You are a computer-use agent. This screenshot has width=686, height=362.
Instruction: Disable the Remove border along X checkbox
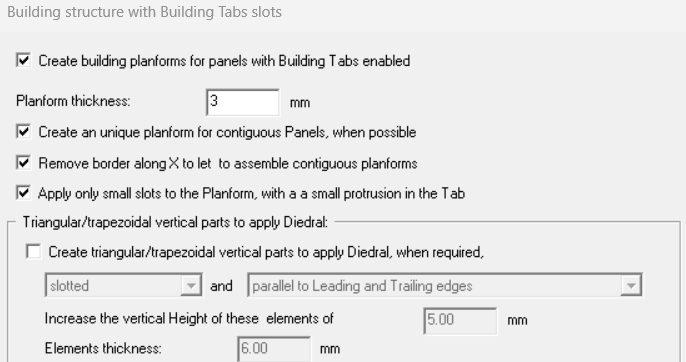[24, 163]
